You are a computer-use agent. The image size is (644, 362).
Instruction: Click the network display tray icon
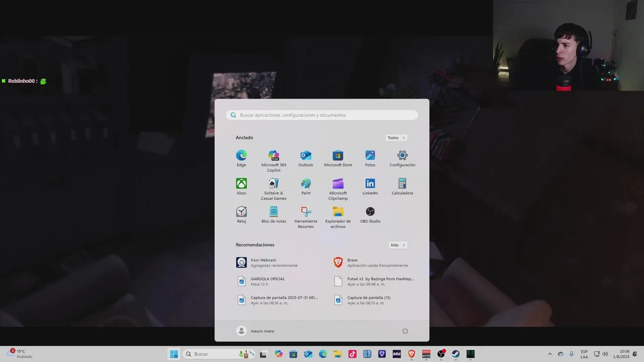coord(597,354)
